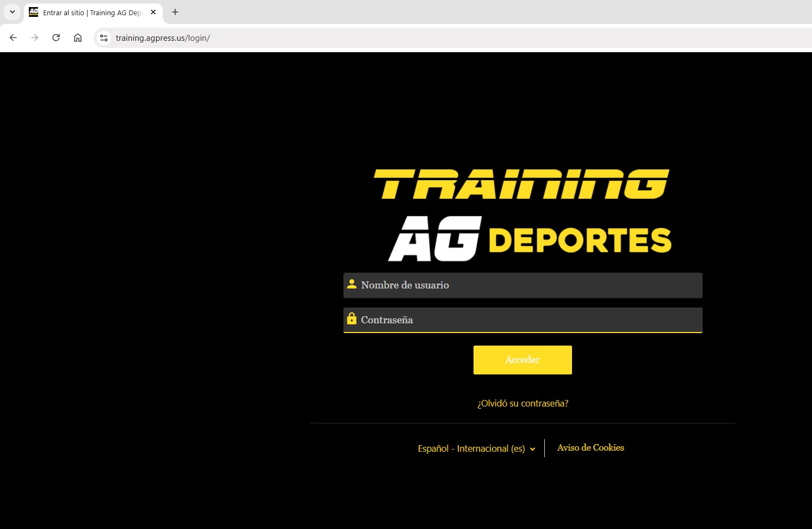The width and height of the screenshot is (812, 529).
Task: Click the user icon in username field
Action: (352, 284)
